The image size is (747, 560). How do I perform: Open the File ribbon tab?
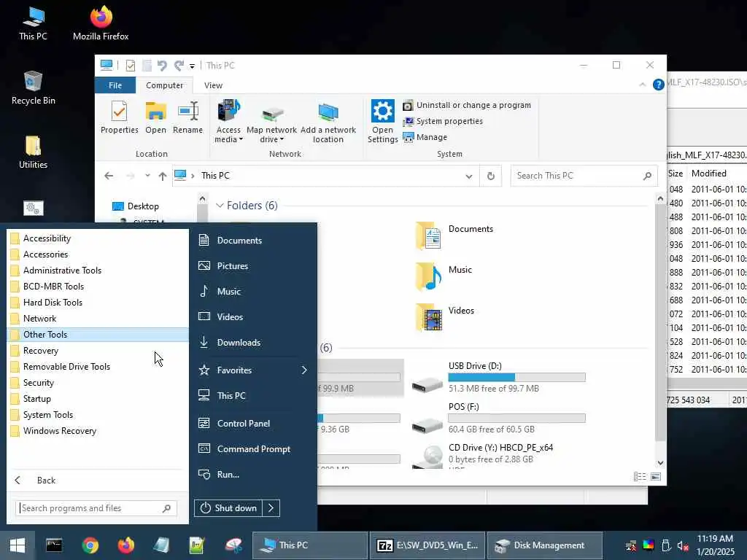[115, 85]
